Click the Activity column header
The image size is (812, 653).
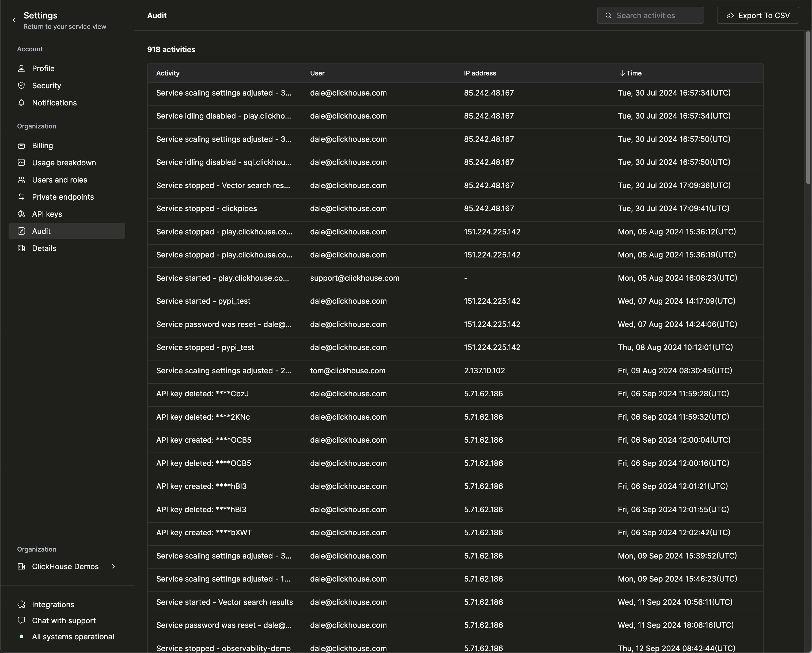(168, 73)
